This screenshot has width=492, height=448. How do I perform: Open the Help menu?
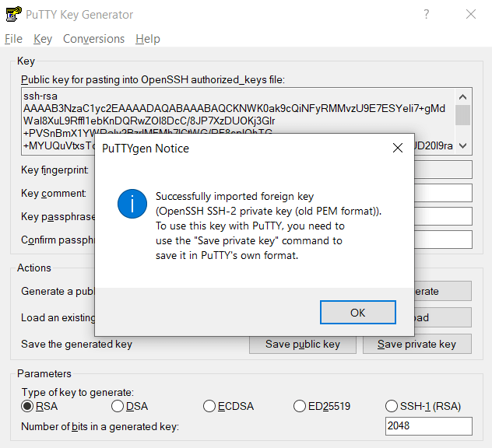coord(147,39)
